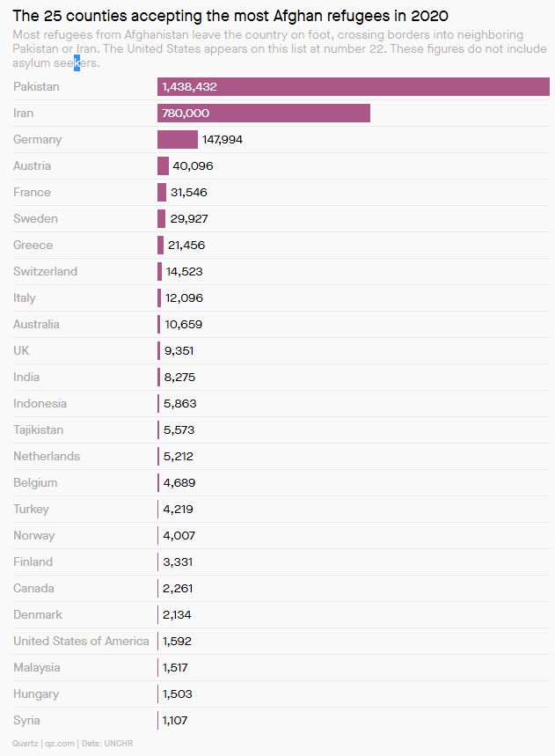Click the Iran bar showing 780,000
The width and height of the screenshot is (555, 756).
click(x=264, y=113)
